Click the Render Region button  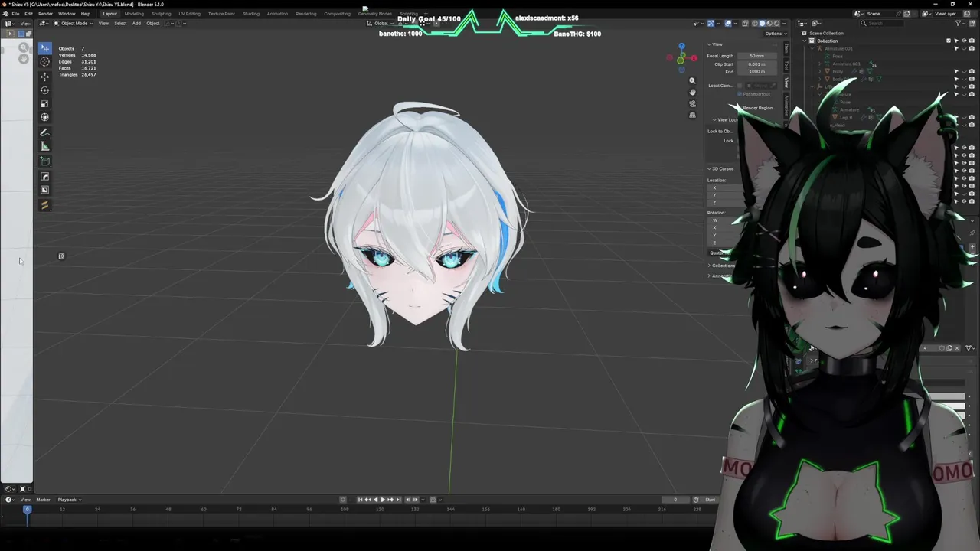(757, 108)
